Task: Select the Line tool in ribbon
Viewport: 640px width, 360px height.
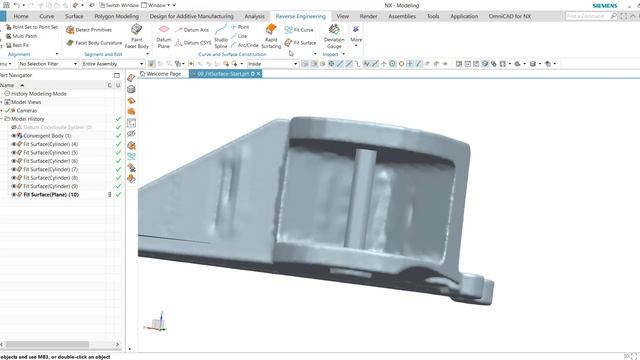Action: 239,36
